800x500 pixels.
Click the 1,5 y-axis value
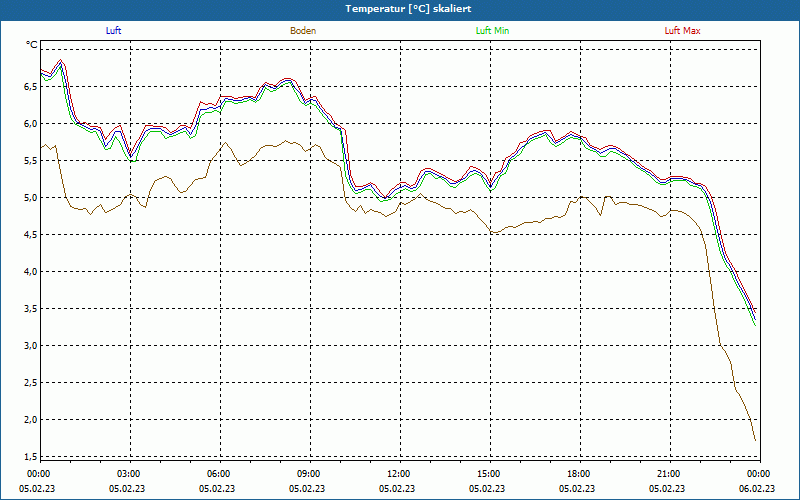coord(30,457)
